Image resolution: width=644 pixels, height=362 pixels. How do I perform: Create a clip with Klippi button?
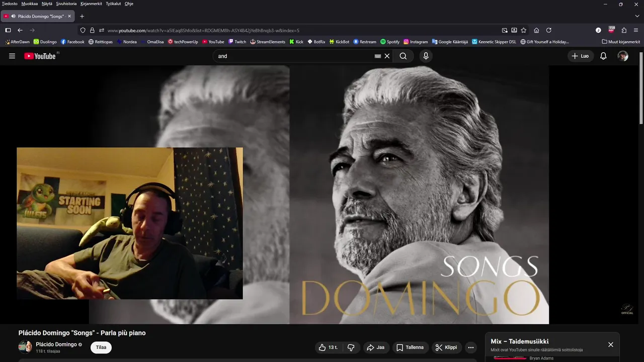tap(446, 347)
